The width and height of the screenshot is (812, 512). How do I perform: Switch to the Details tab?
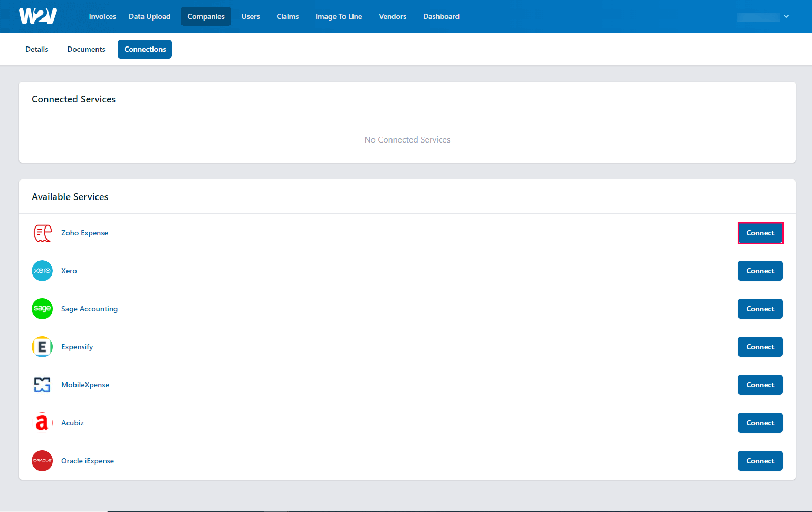click(36, 49)
